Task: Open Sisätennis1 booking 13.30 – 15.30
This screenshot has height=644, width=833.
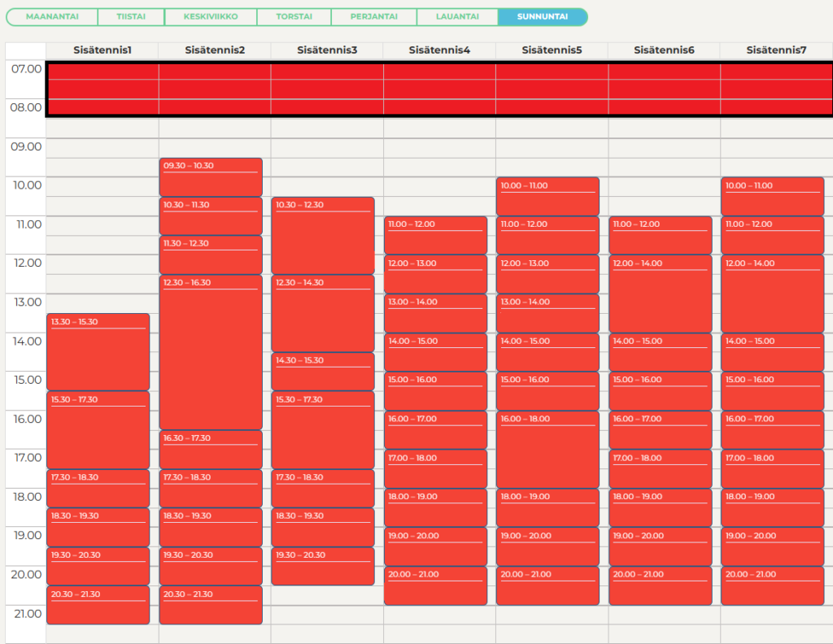Action: (98, 352)
